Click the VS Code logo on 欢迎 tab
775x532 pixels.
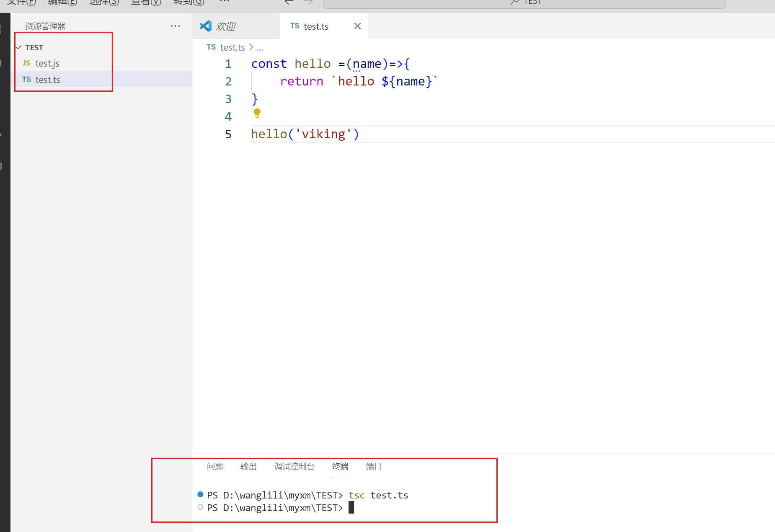[x=206, y=26]
